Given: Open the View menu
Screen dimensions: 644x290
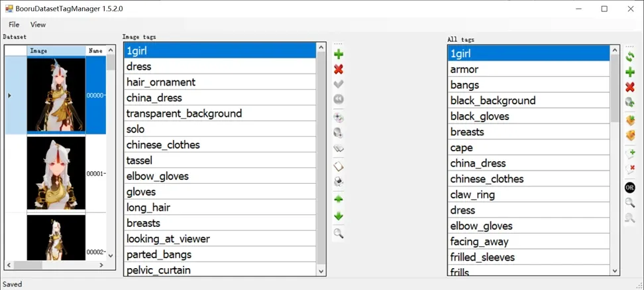Looking at the screenshot, I should point(38,25).
